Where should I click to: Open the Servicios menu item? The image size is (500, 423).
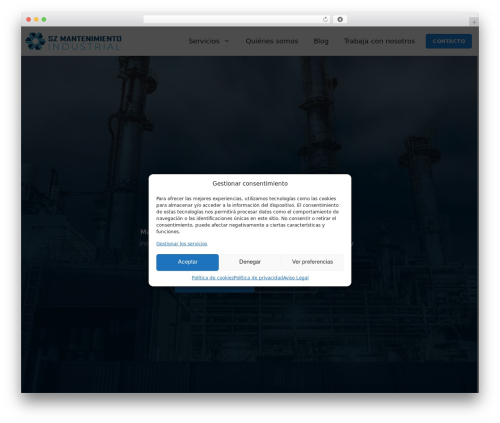[x=204, y=41]
